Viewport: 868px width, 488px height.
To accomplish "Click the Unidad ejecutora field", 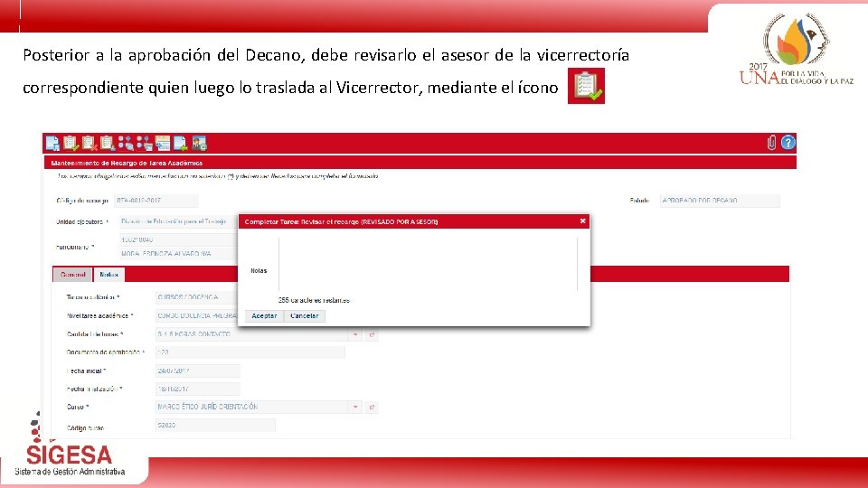I will click(x=178, y=221).
